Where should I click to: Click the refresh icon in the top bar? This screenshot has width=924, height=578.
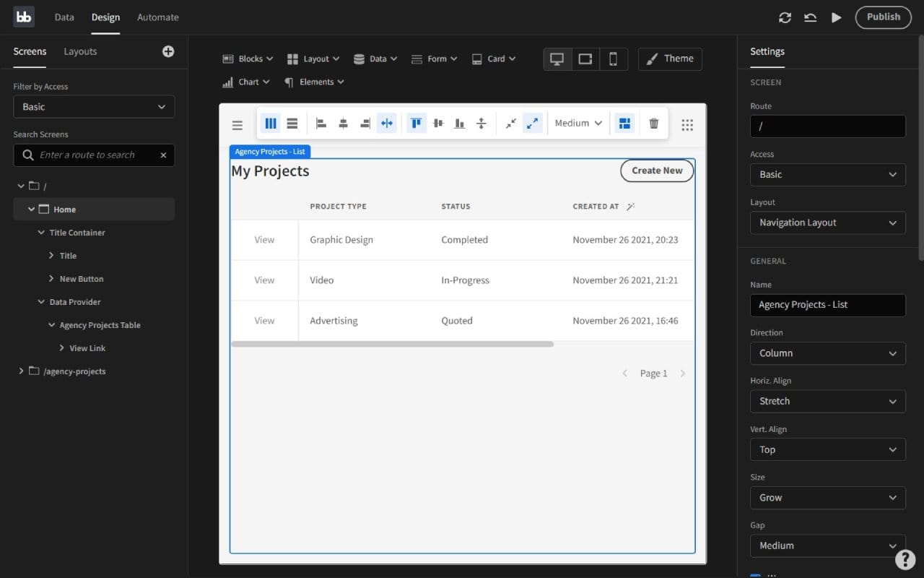click(785, 17)
